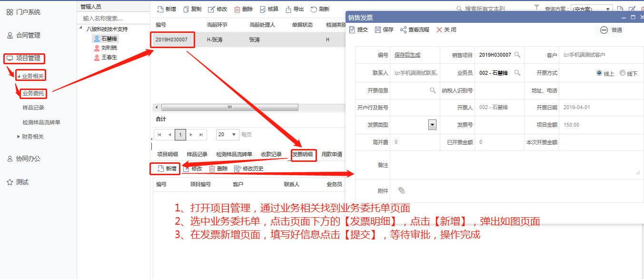Click the 保存后生成 link
This screenshot has width=644, height=279.
pyautogui.click(x=407, y=55)
